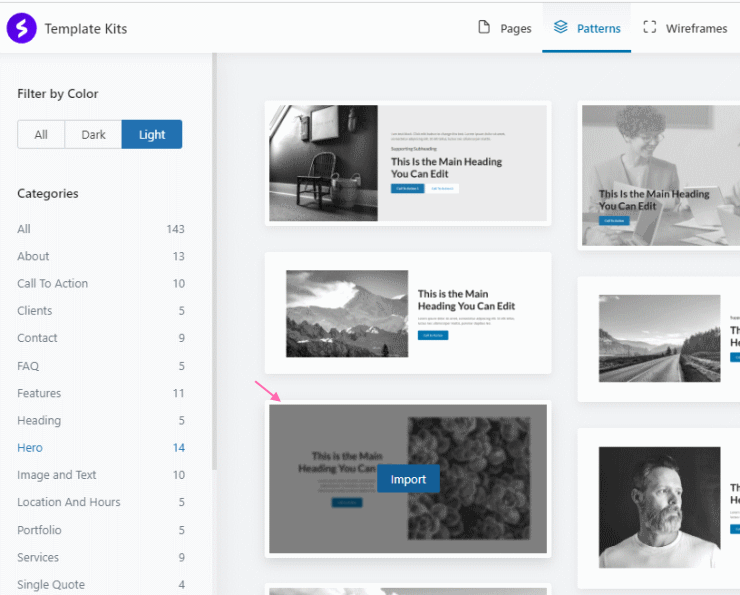Click the Wireframes frame icon
The width and height of the screenshot is (740, 595).
pyautogui.click(x=649, y=27)
